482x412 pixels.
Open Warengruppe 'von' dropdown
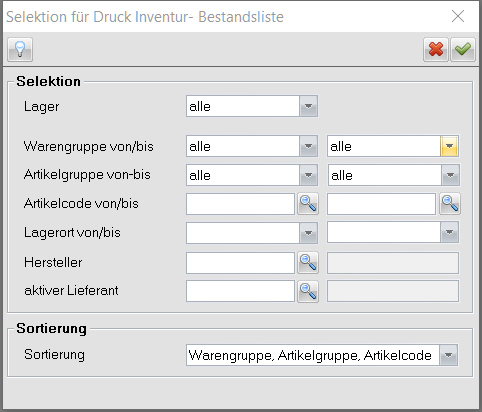[308, 146]
